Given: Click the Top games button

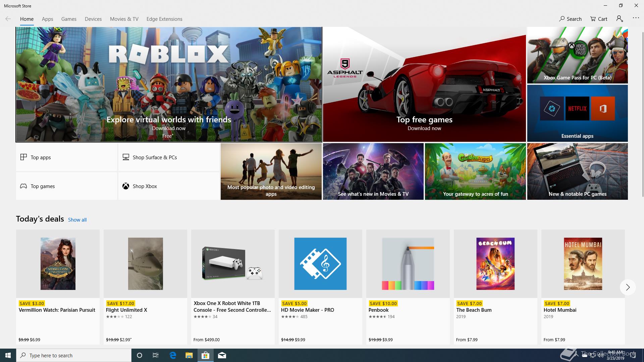Looking at the screenshot, I should 66,186.
